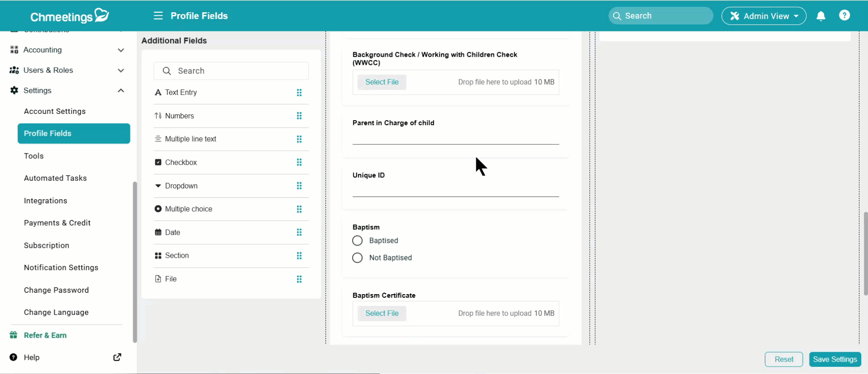Click the drag handle next to Dropdown field

point(299,186)
